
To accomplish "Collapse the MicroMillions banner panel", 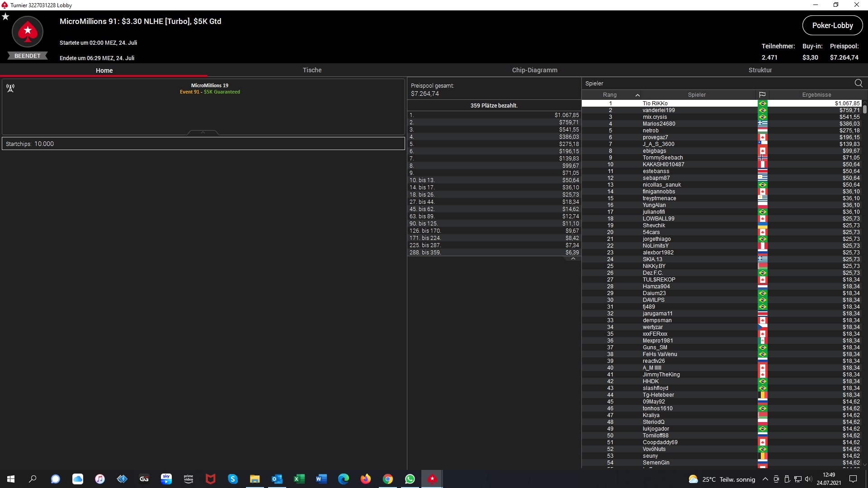I will 203,132.
